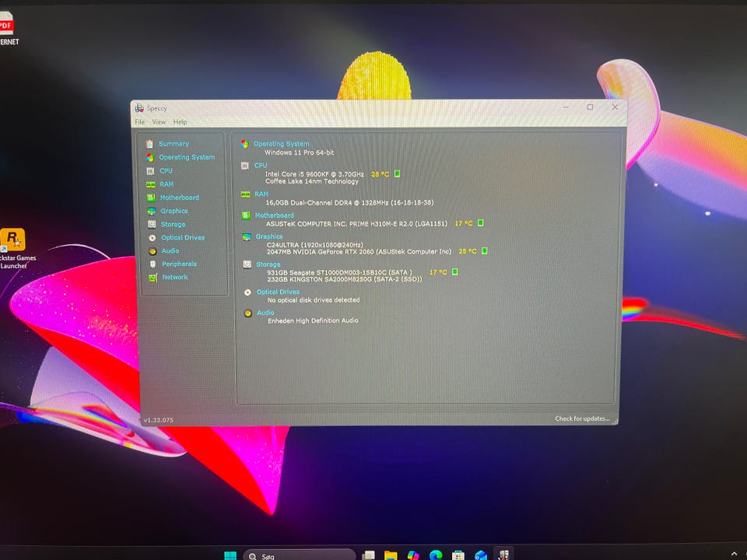This screenshot has height=560, width=747.
Task: Click the Intel Core i5 9600KF line
Action: [x=314, y=174]
